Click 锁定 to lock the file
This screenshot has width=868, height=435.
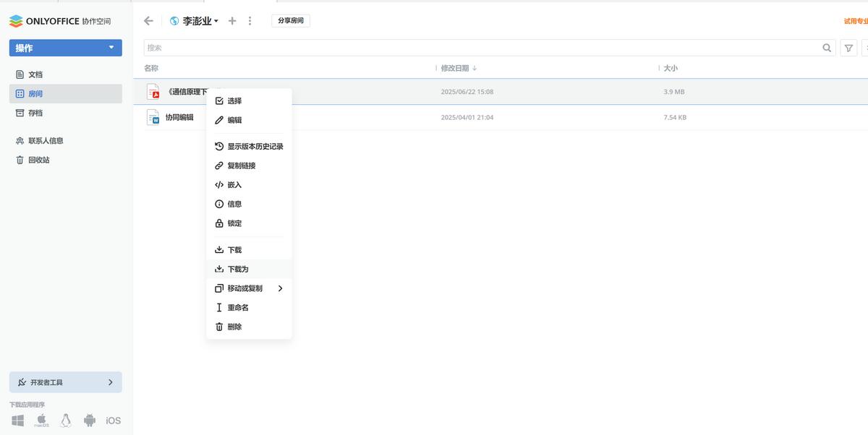[x=234, y=223]
